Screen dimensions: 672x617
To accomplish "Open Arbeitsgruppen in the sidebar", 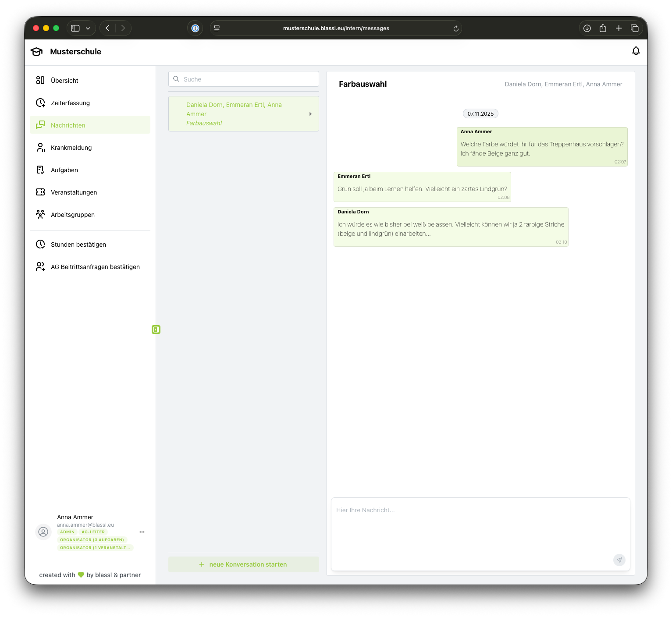I will (73, 215).
